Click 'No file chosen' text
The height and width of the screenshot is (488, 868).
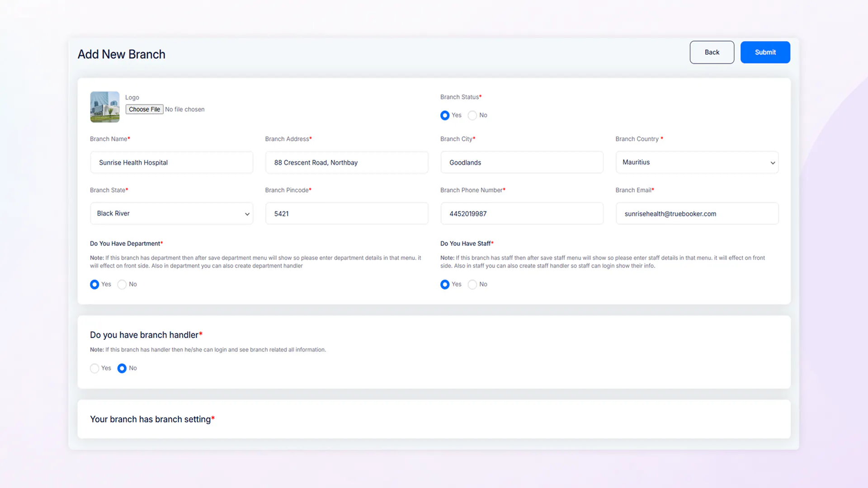184,109
